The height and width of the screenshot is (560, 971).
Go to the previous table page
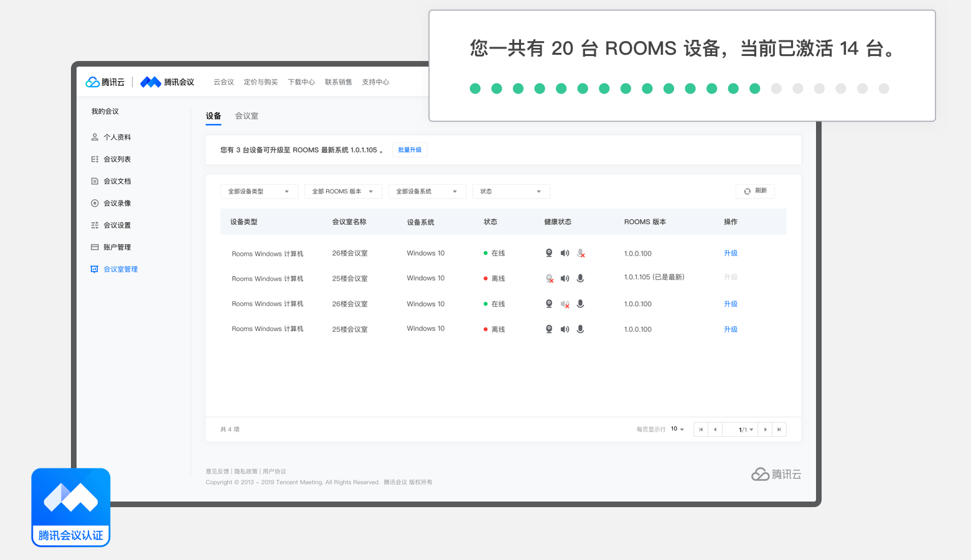(715, 429)
